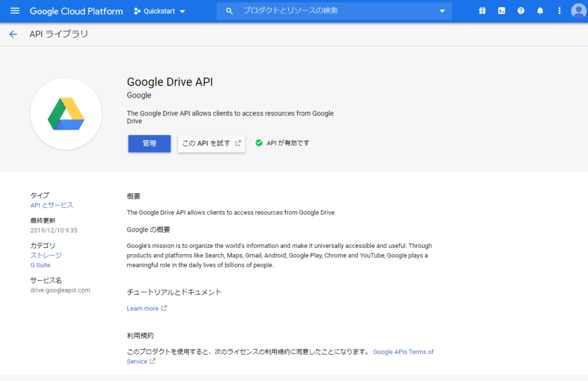Click the Google Cloud Platform logo
The width and height of the screenshot is (588, 381).
pyautogui.click(x=76, y=11)
